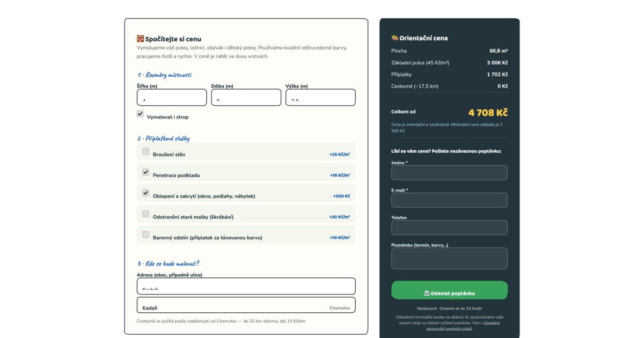
Task: Click the '1 · Rozměry místnosti' heading
Action: 164,75
